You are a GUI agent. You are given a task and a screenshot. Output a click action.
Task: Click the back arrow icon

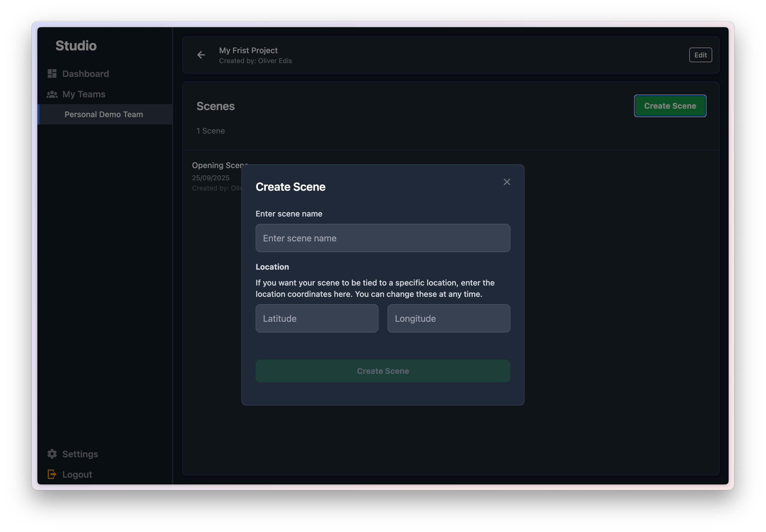tap(201, 55)
